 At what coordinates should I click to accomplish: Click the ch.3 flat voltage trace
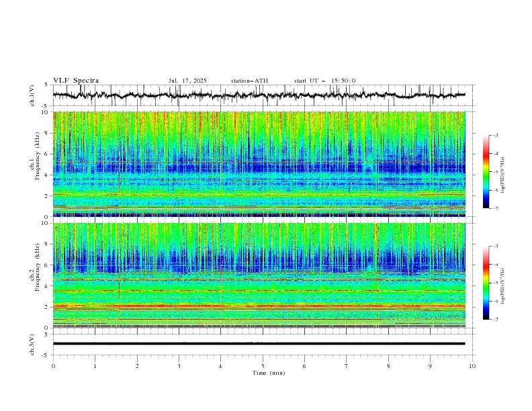click(259, 344)
